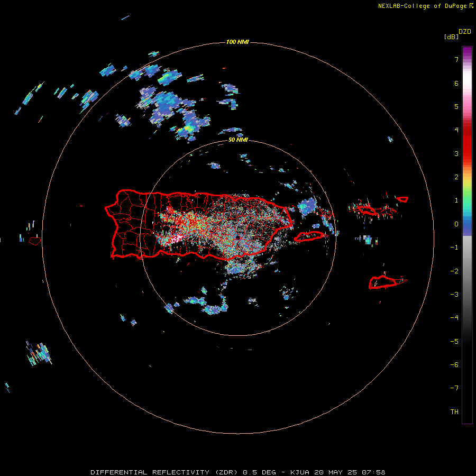
Task: Click the -3 value on the color scale
Action: click(x=454, y=295)
